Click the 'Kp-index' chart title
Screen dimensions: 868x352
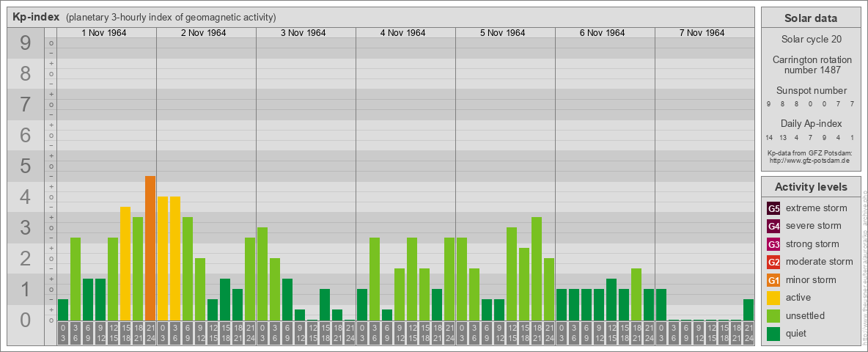pyautogui.click(x=37, y=17)
